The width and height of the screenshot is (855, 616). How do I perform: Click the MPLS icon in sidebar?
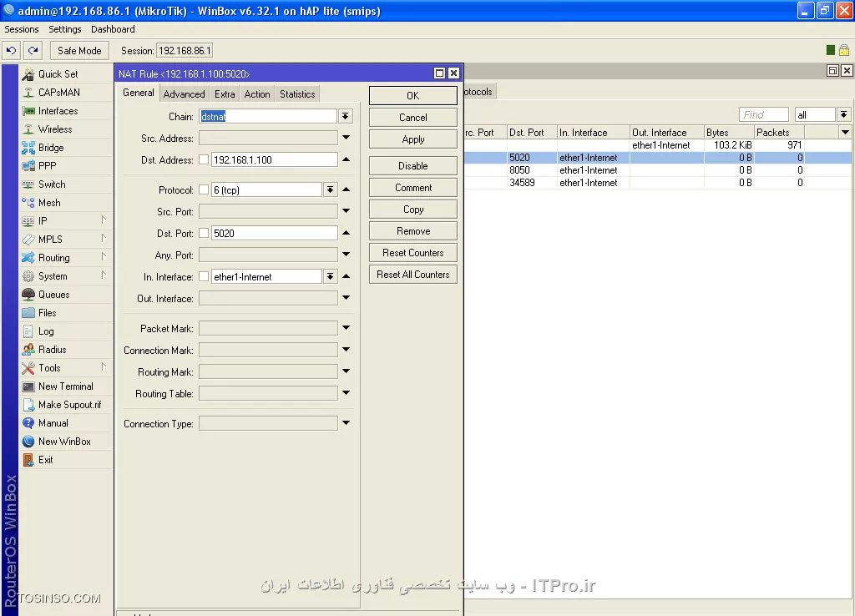(28, 240)
